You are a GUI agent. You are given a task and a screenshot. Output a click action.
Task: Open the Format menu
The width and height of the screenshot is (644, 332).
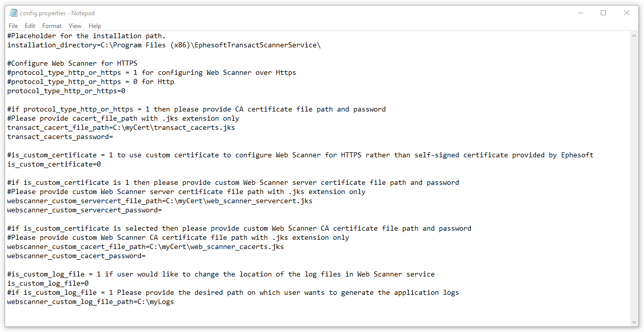click(x=52, y=26)
